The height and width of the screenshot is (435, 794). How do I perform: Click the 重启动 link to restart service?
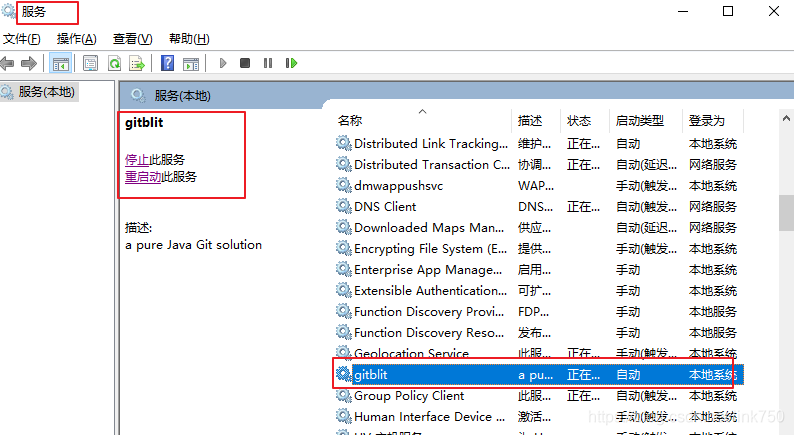pyautogui.click(x=143, y=177)
